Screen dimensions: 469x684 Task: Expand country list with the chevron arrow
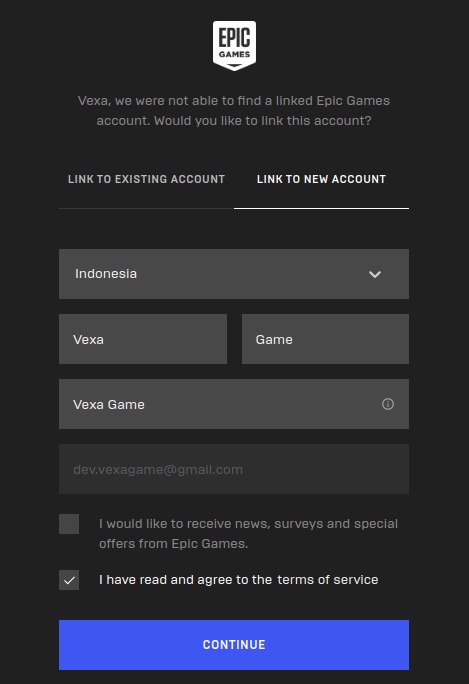coord(375,274)
